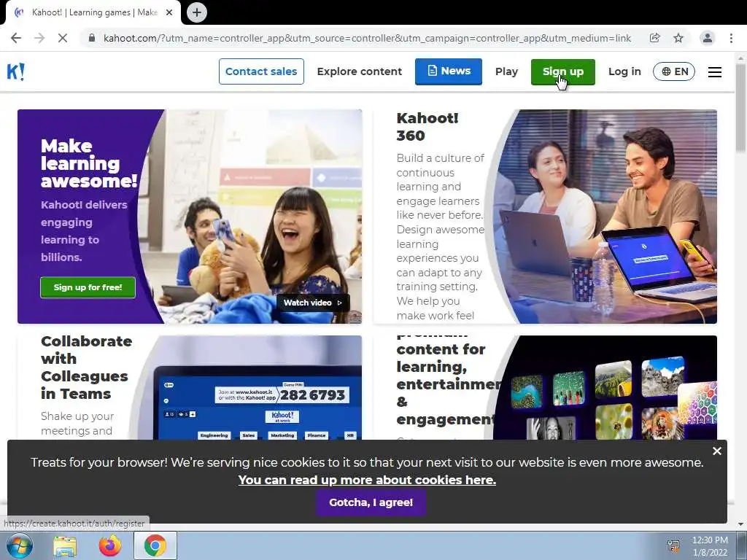This screenshot has width=747, height=560.
Task: Click the premium content photo collage
Action: 605,388
